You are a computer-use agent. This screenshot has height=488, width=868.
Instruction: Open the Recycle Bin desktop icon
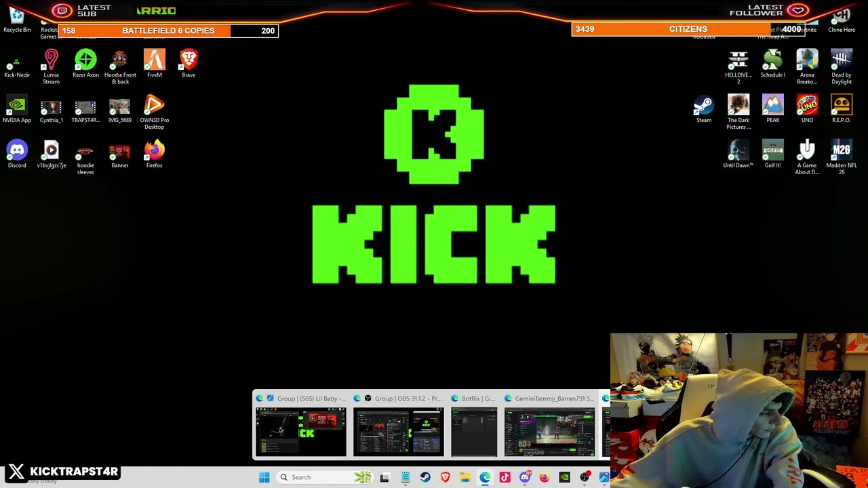17,19
